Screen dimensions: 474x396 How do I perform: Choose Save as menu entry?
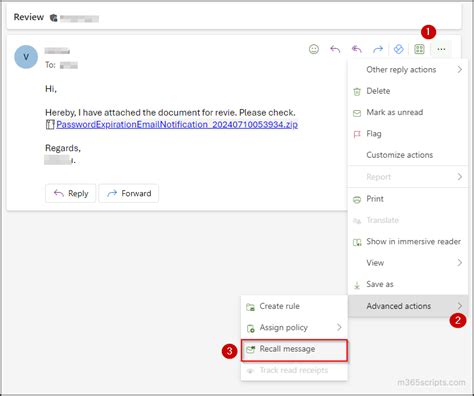point(408,284)
